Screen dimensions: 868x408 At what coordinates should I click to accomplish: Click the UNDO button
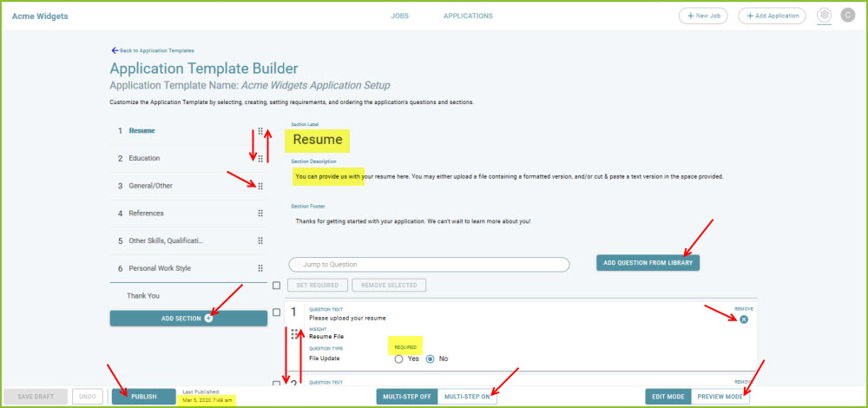point(88,397)
